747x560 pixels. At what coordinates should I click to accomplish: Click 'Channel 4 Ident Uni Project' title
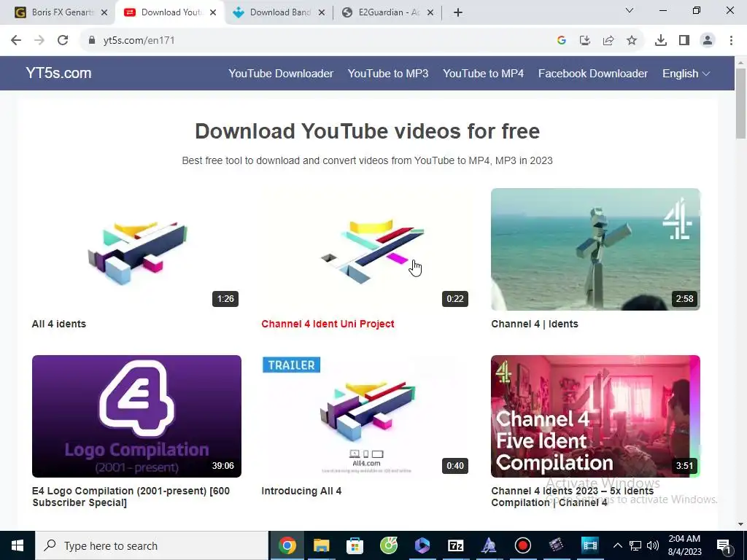coord(328,324)
